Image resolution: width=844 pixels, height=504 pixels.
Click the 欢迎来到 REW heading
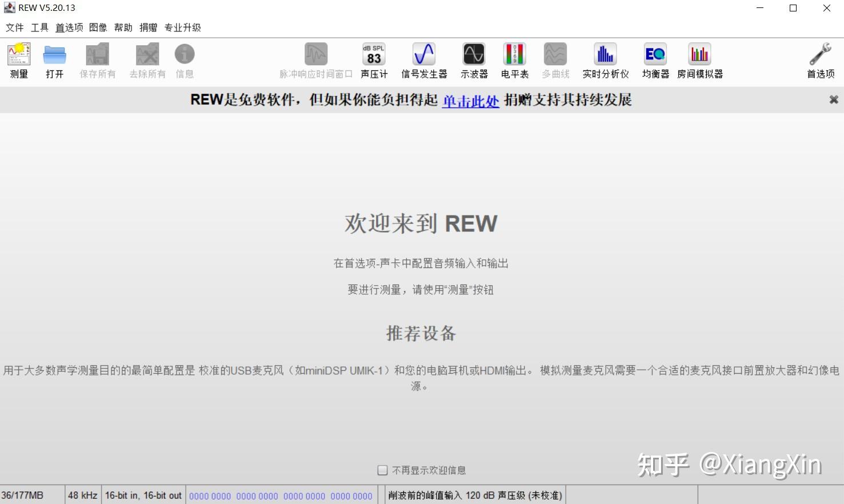(421, 223)
